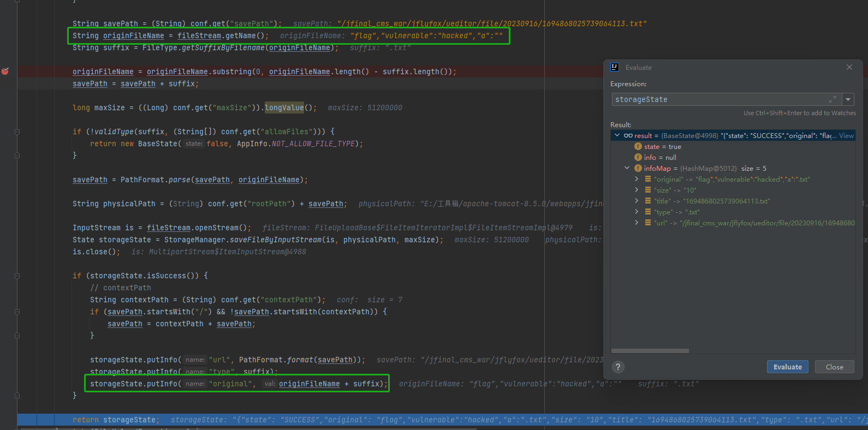Close the Evaluate dialog with the X

(849, 67)
